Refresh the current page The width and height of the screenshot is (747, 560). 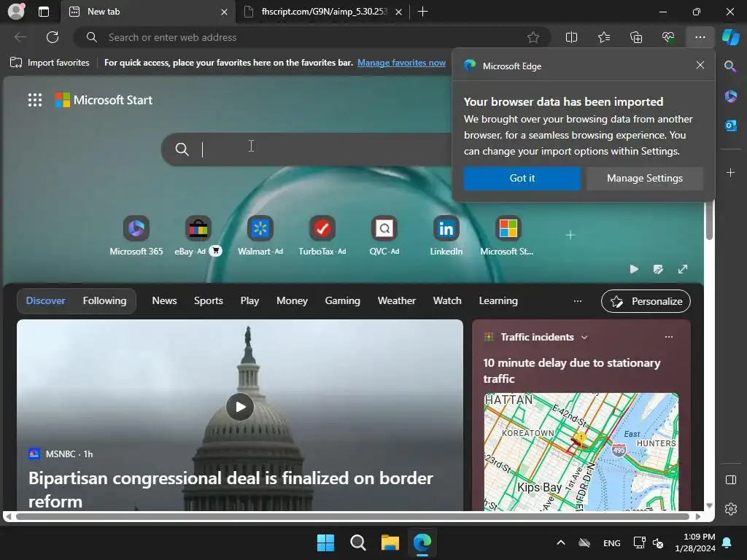click(x=53, y=37)
